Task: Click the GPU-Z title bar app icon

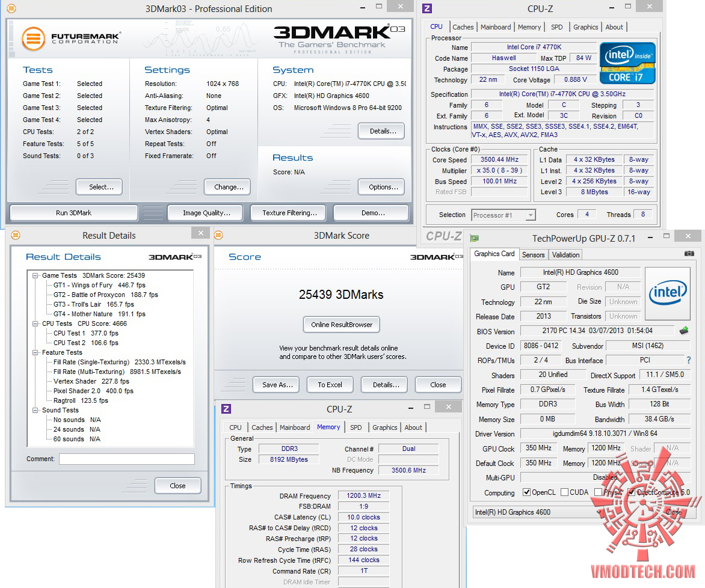Action: click(475, 238)
